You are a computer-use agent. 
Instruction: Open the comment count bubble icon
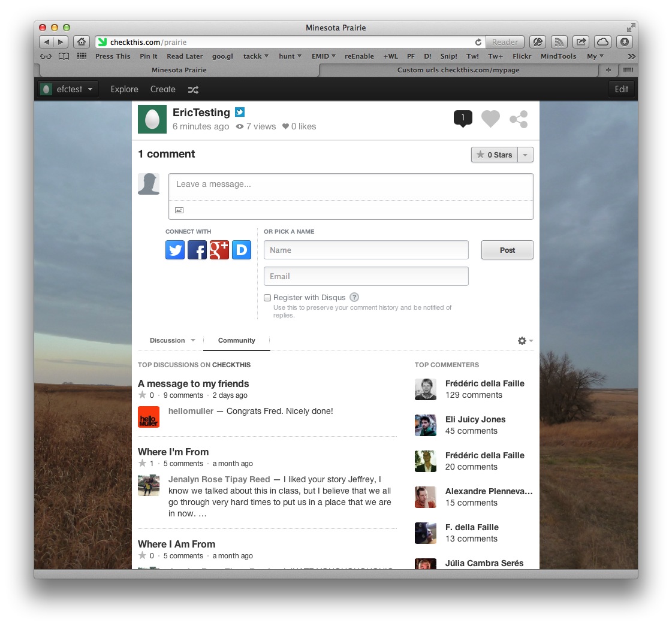point(463,119)
